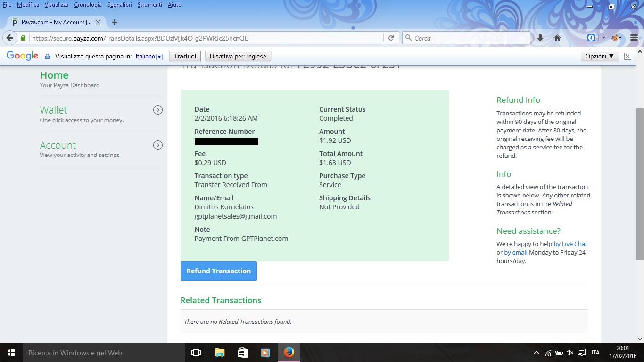The image size is (644, 362).
Task: Click the URL address bar
Action: [206, 38]
